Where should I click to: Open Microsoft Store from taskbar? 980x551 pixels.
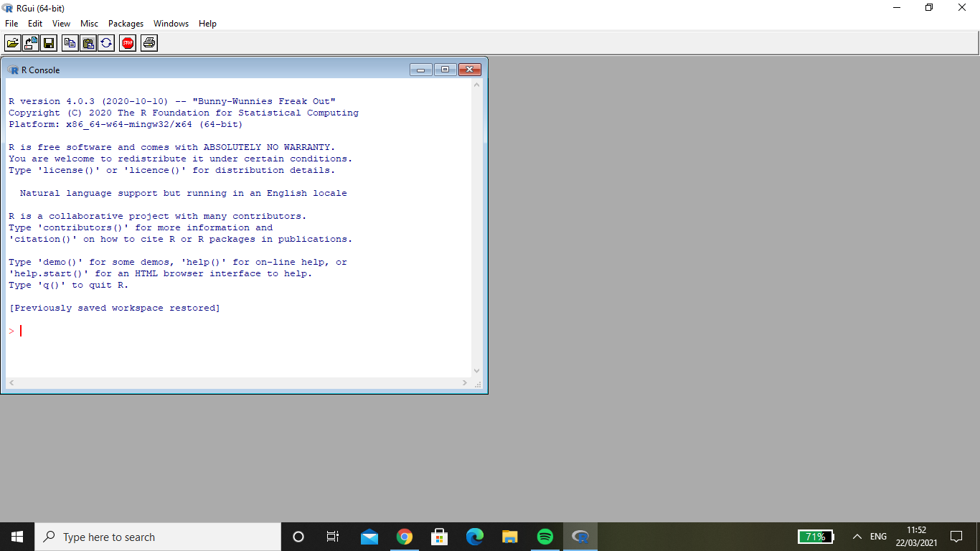coord(439,537)
